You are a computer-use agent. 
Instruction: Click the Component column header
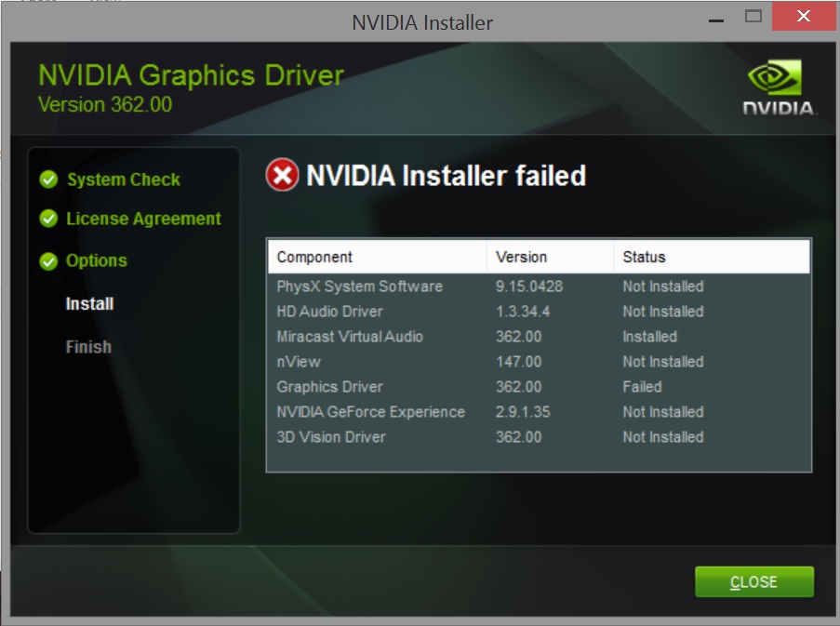377,257
